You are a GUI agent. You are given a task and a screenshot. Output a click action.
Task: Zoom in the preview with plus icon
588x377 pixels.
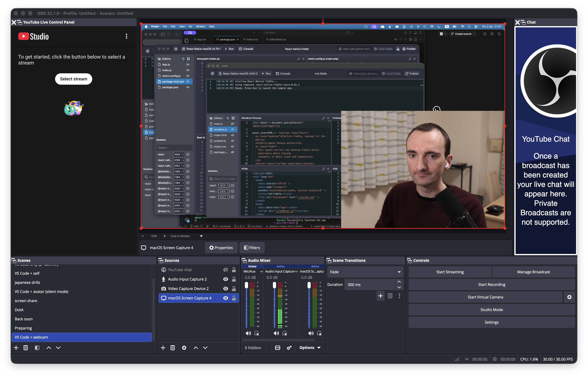coord(164,236)
